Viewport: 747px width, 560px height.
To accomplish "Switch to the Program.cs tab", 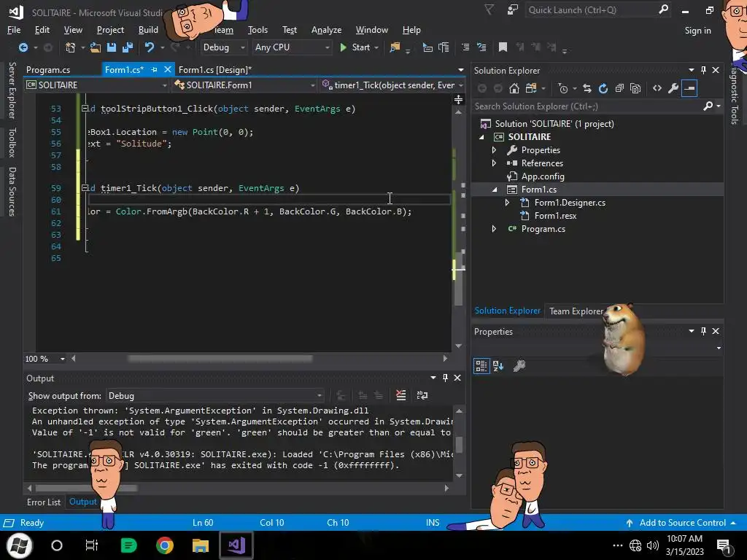I will pos(48,69).
